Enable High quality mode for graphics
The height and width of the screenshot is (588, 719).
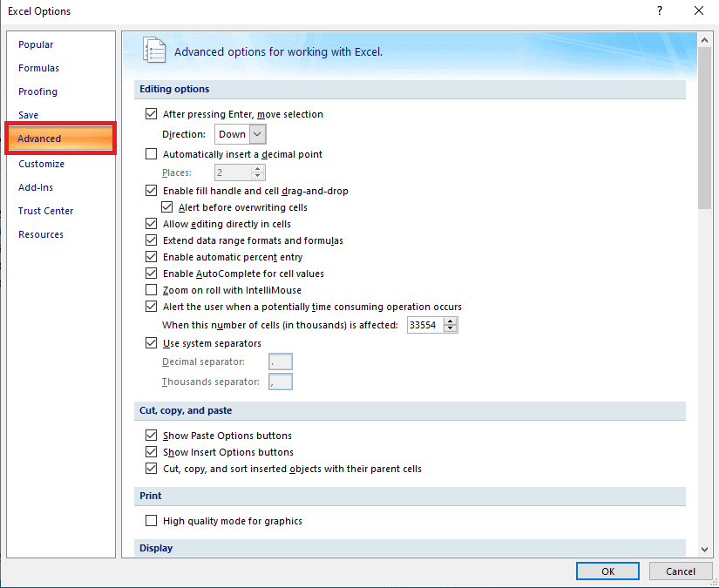(x=151, y=520)
